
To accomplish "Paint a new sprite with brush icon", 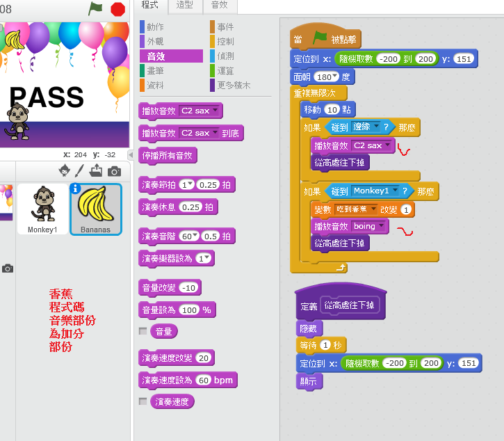I will pos(80,170).
